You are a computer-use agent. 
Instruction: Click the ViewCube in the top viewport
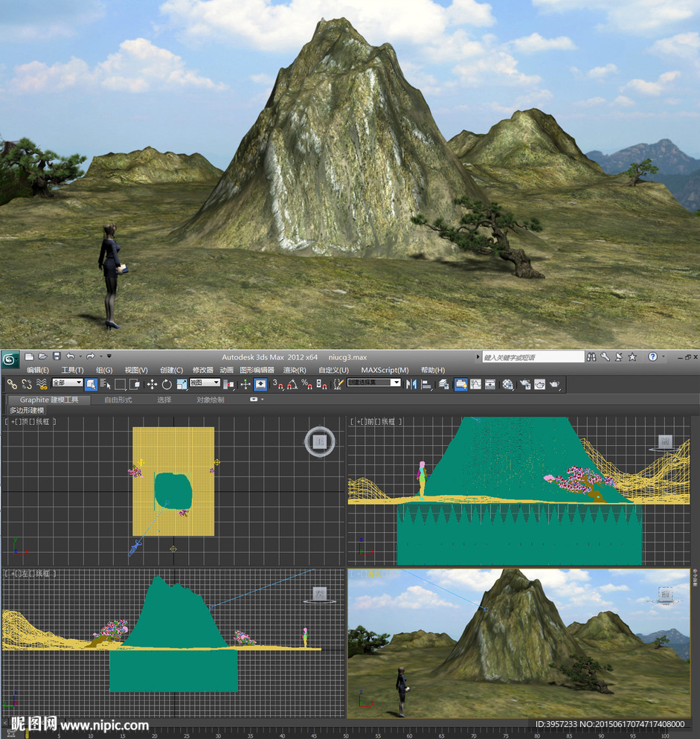318,441
